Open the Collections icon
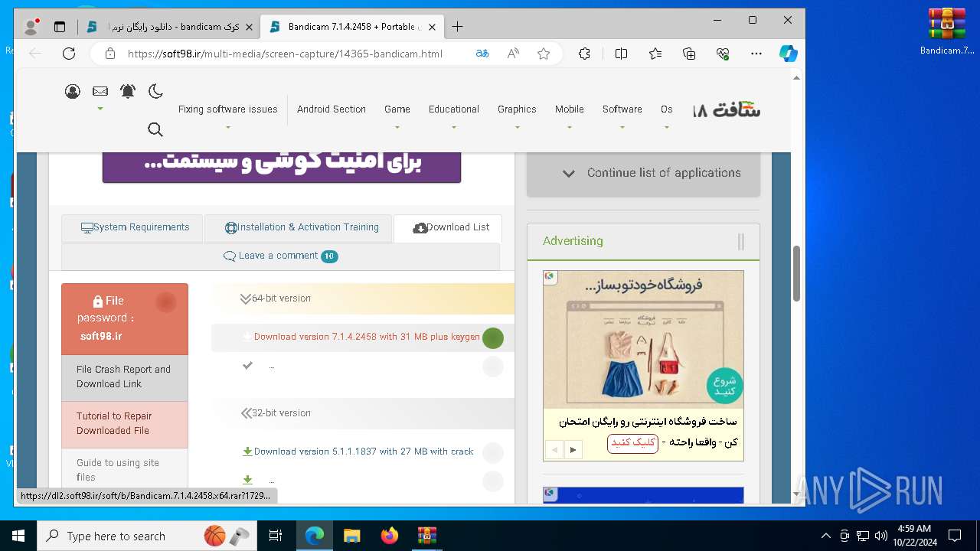This screenshot has width=980, height=551. pos(689,54)
